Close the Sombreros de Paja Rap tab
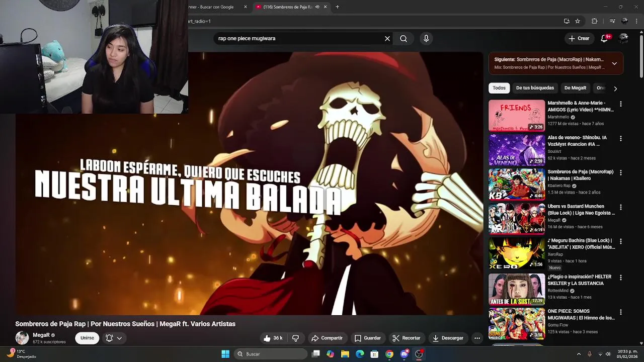 (325, 7)
